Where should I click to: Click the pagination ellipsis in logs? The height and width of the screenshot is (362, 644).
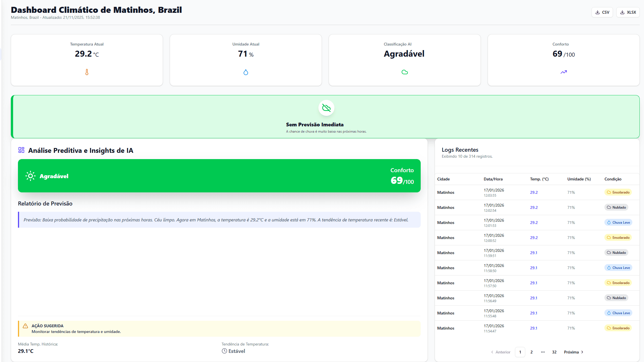tap(543, 352)
